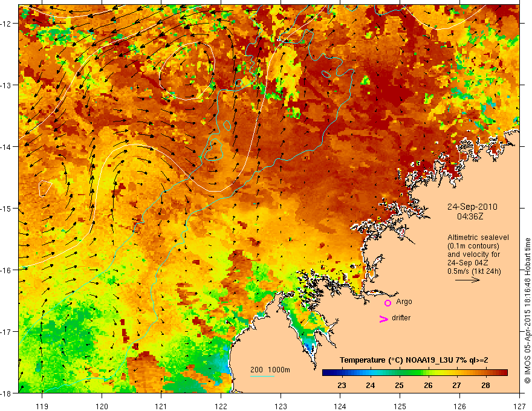Click the temperature color bar at 26

(x=428, y=373)
